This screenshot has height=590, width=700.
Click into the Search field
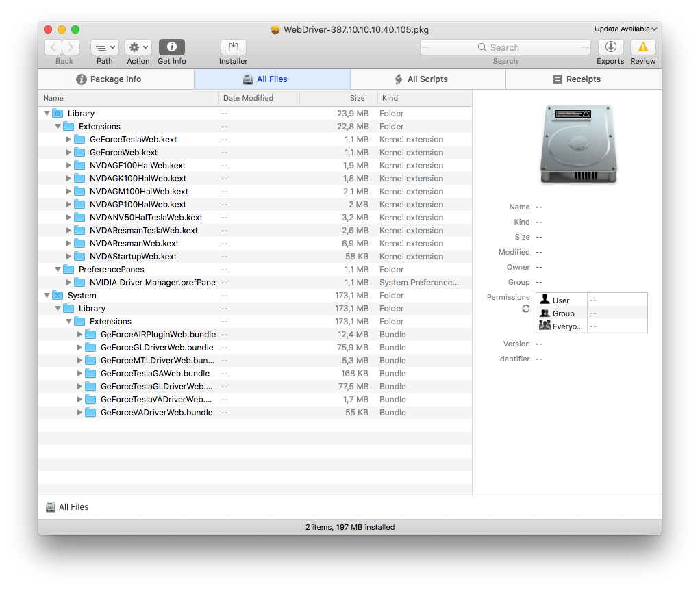pos(505,47)
